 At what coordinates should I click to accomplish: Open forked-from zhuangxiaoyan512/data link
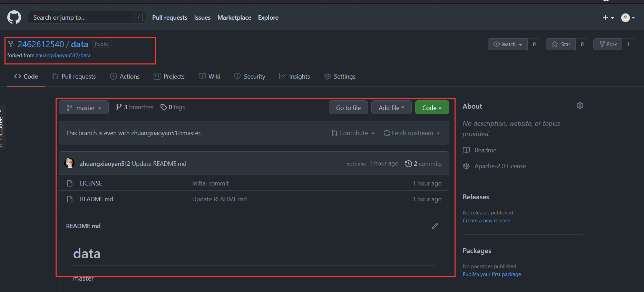[63, 56]
